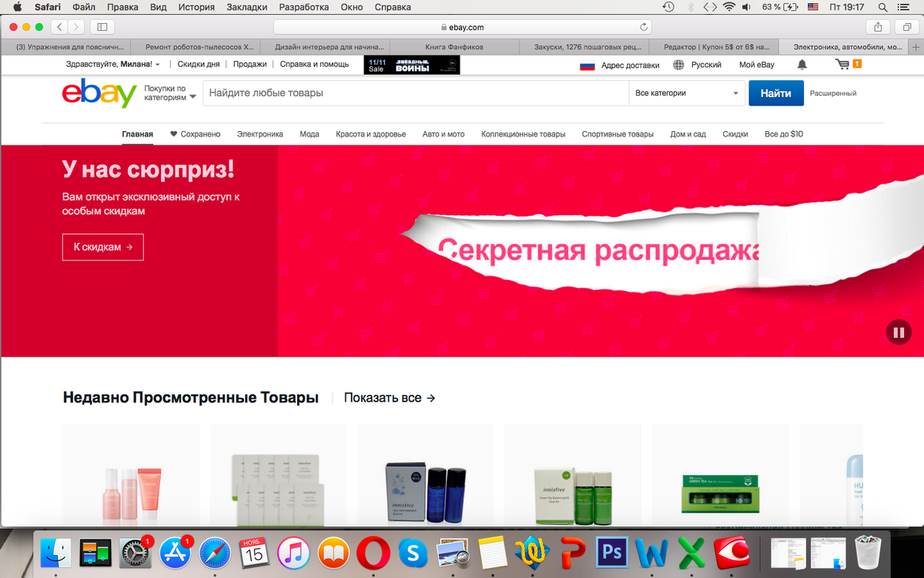The width and height of the screenshot is (924, 578).
Task: Click the Safari back arrow
Action: (x=60, y=27)
